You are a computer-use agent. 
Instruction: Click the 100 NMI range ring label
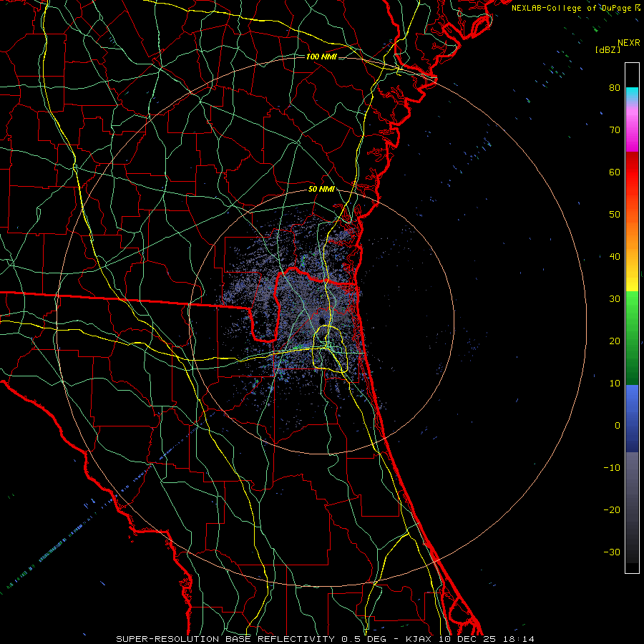(321, 57)
